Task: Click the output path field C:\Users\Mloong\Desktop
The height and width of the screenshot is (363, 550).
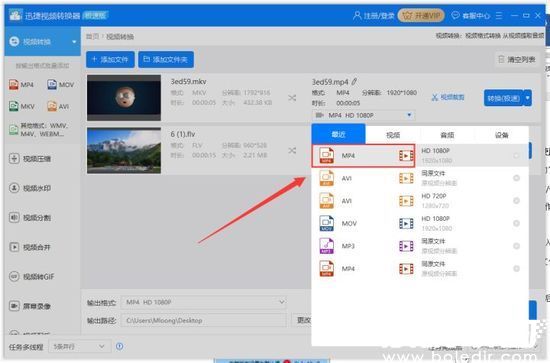Action: (x=204, y=320)
